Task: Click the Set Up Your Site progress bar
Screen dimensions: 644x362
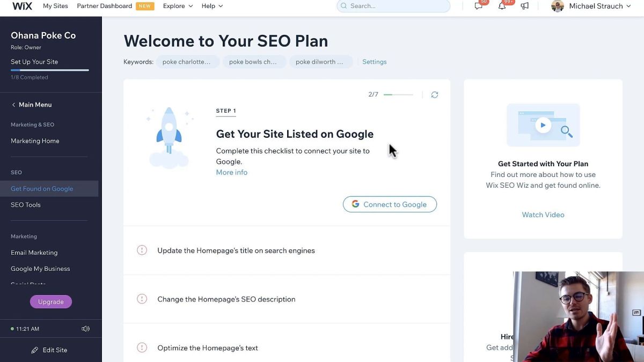Action: coord(50,70)
